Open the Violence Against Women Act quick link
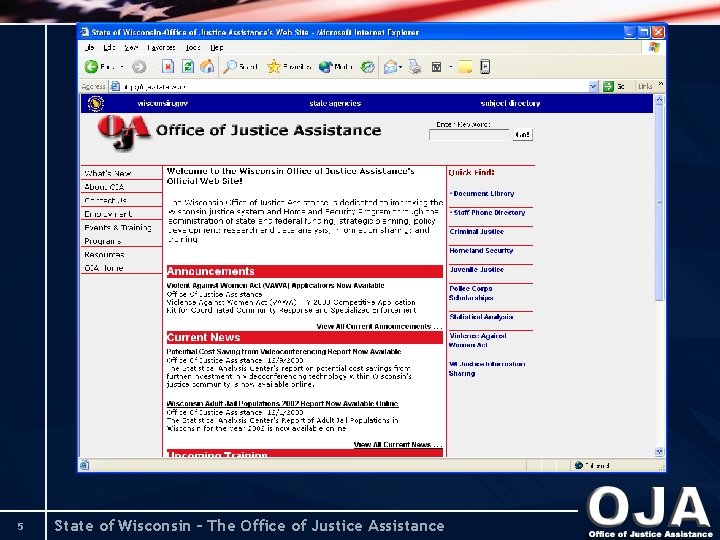The image size is (720, 540). (x=478, y=340)
